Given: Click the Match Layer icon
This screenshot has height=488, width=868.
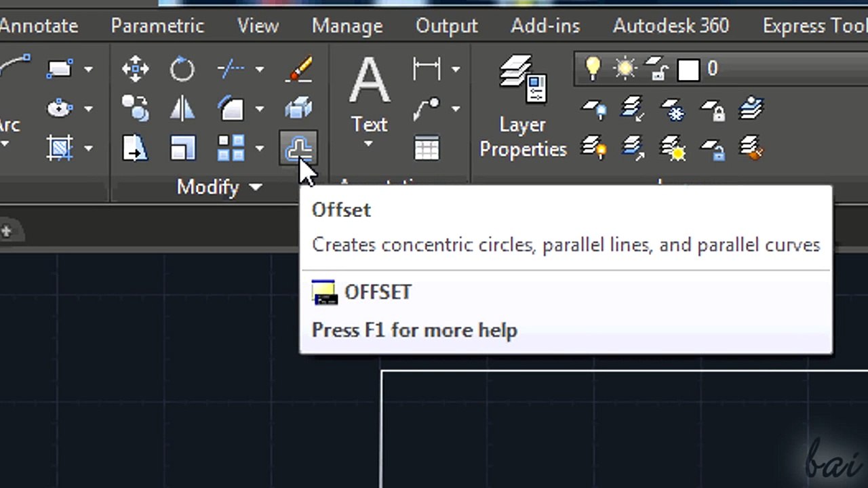Looking at the screenshot, I should coord(751,148).
